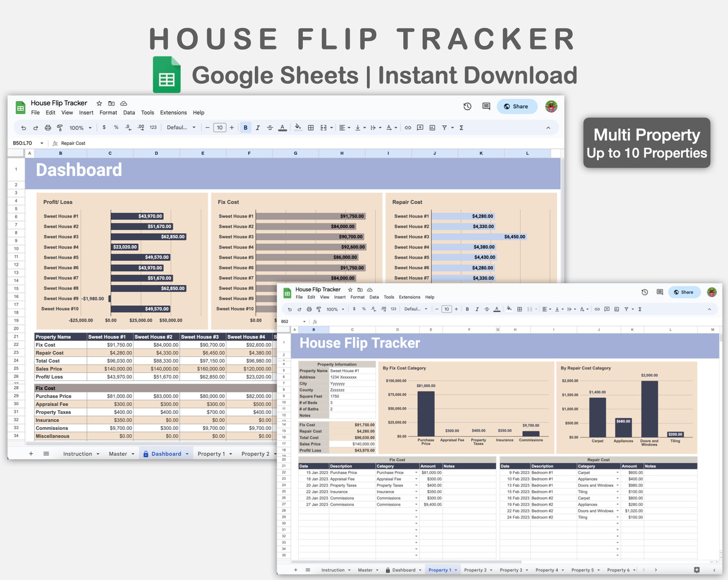The image size is (728, 580).
Task: Click the Share button
Action: click(x=517, y=106)
